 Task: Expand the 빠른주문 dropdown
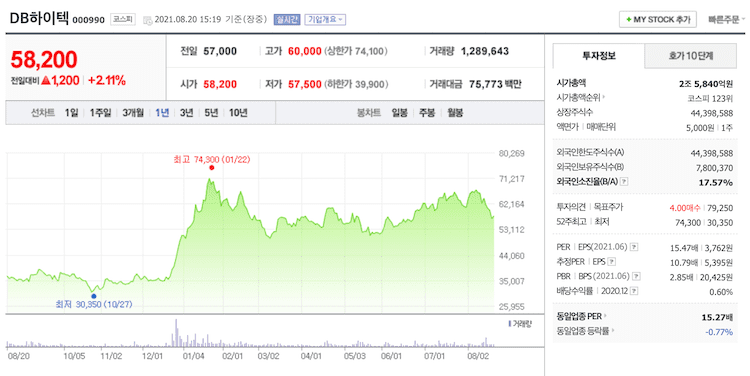[x=726, y=20]
